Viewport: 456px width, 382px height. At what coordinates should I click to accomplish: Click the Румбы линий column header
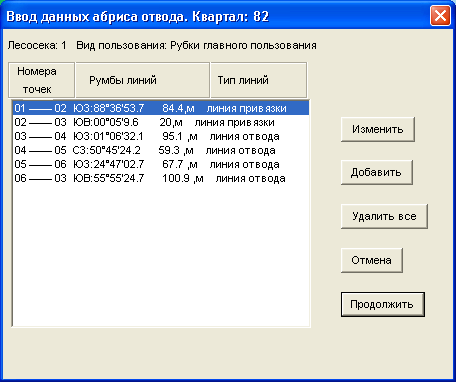point(143,80)
